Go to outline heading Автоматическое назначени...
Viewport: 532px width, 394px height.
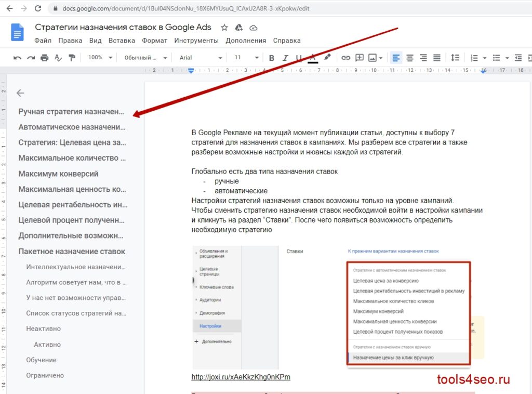tap(72, 127)
